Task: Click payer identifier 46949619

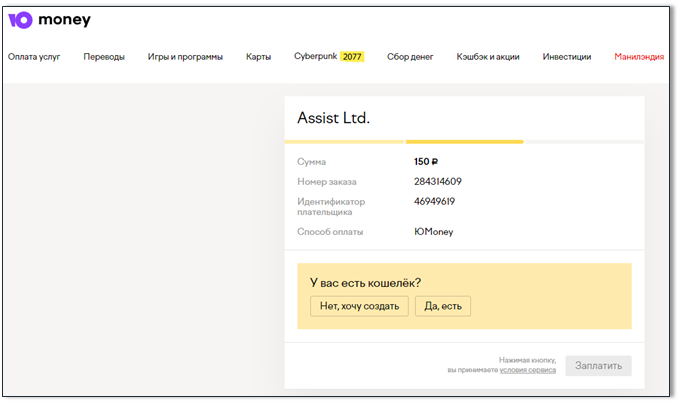Action: coord(434,202)
